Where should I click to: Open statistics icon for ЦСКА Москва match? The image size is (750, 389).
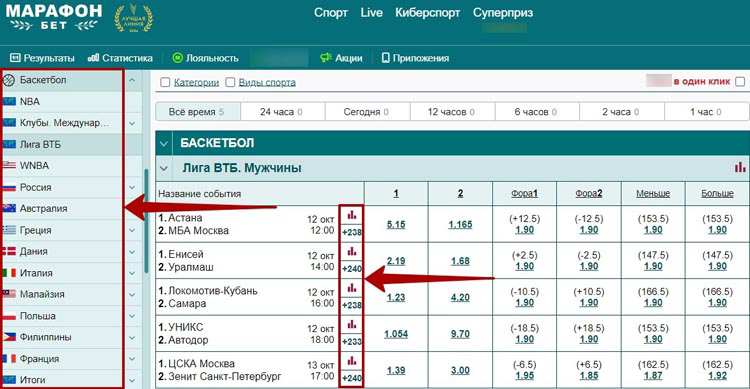[x=352, y=360]
